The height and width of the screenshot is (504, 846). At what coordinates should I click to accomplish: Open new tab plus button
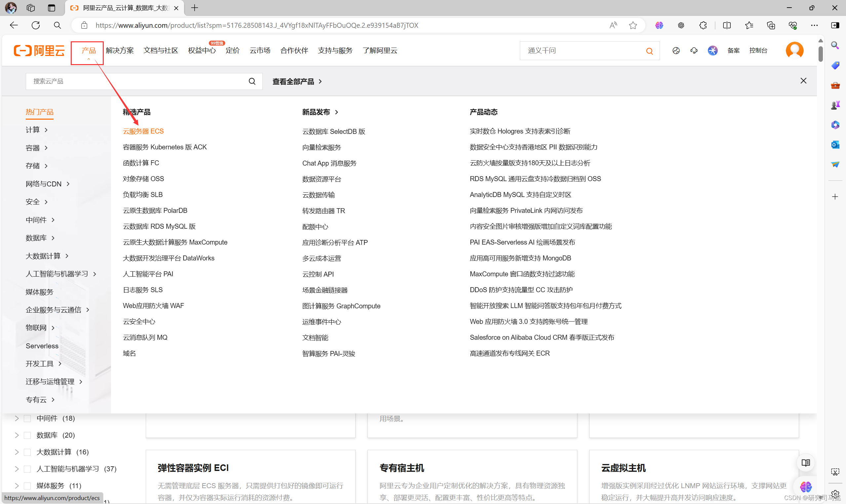195,8
